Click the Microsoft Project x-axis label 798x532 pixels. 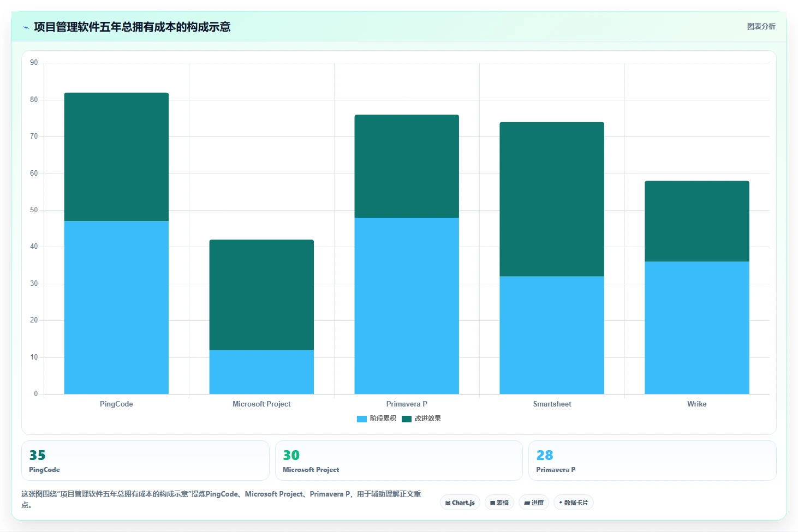pyautogui.click(x=261, y=404)
